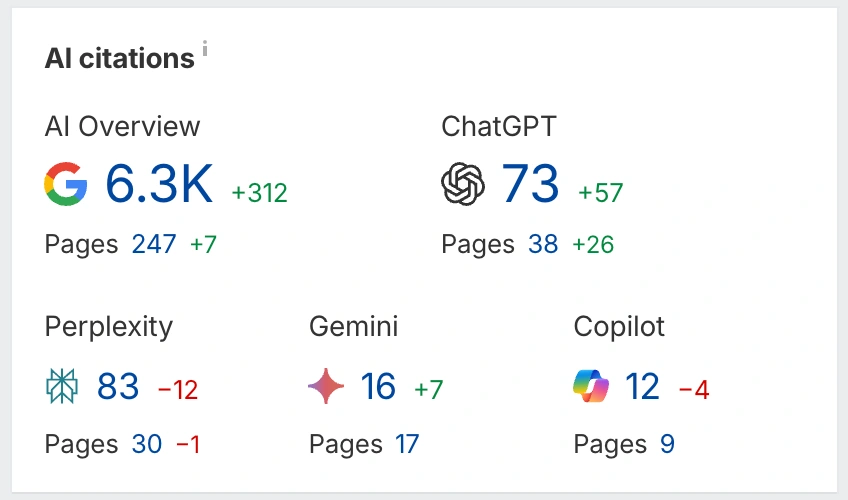Click the 247 pages under AI Overview
The width and height of the screenshot is (848, 500).
click(154, 244)
